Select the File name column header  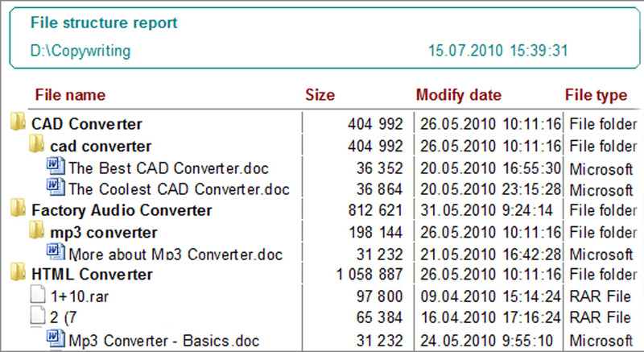70,95
